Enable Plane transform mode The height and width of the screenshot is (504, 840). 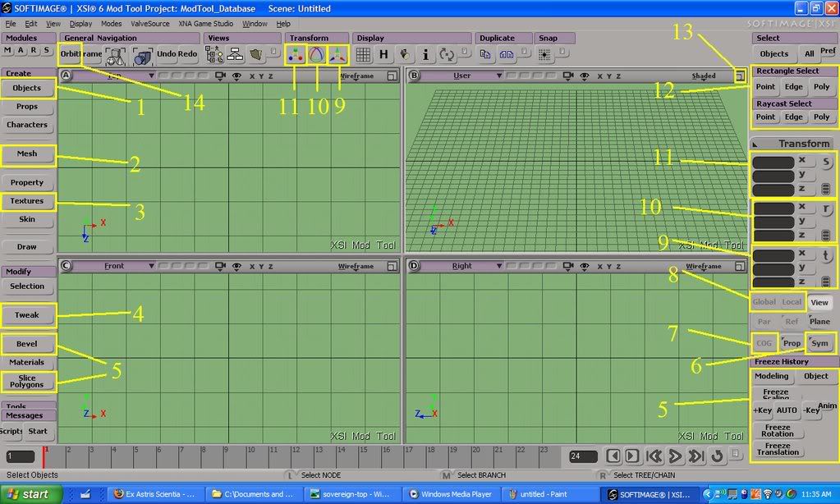(819, 321)
